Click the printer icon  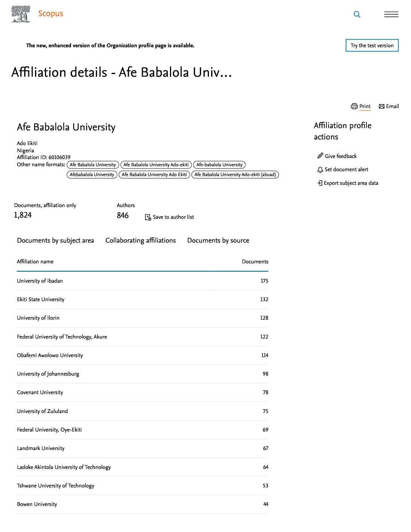click(x=354, y=107)
